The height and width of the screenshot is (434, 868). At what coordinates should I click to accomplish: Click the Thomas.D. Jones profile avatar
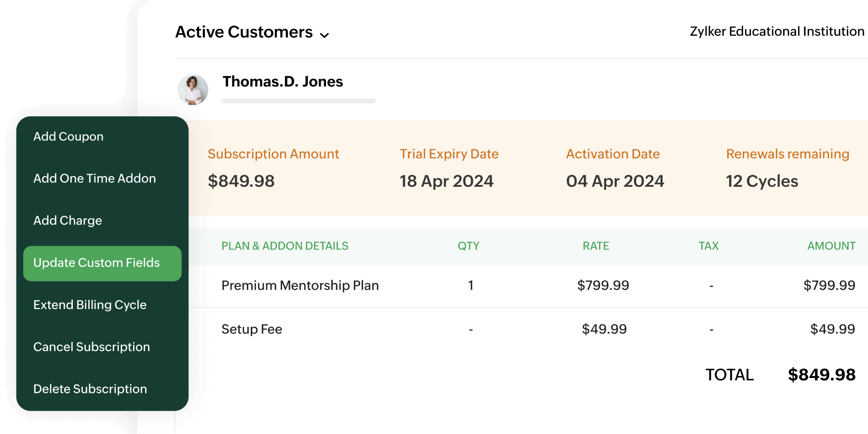(x=192, y=89)
